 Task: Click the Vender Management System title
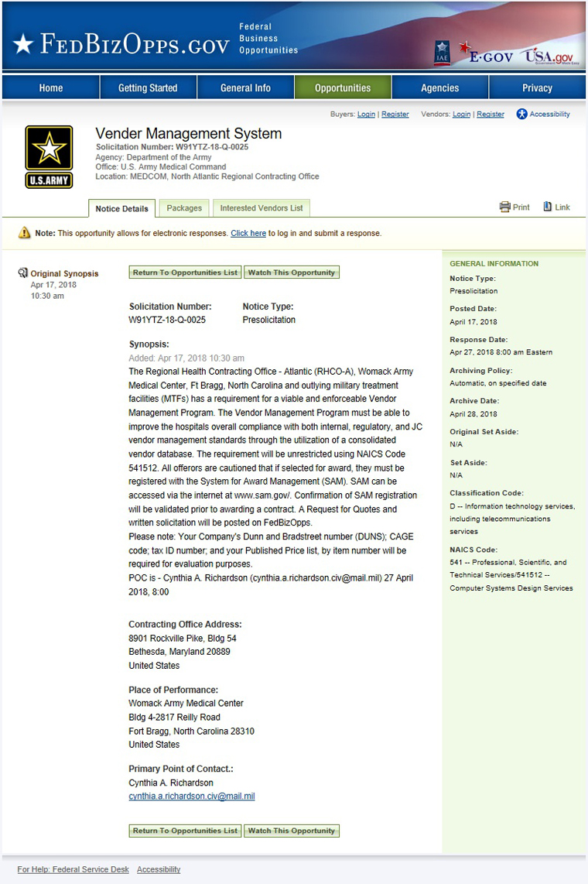(189, 134)
